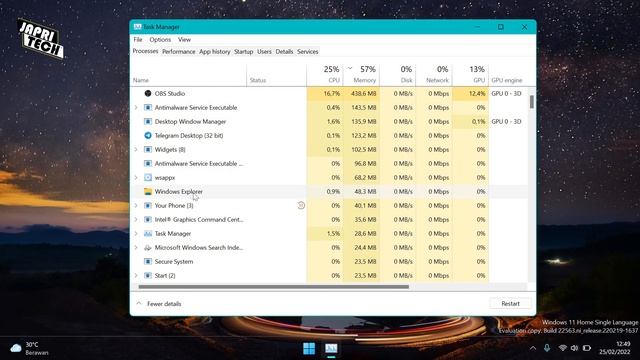Select the 12.4% GPU cell
Screen dimensions: 640x360
coord(470,93)
